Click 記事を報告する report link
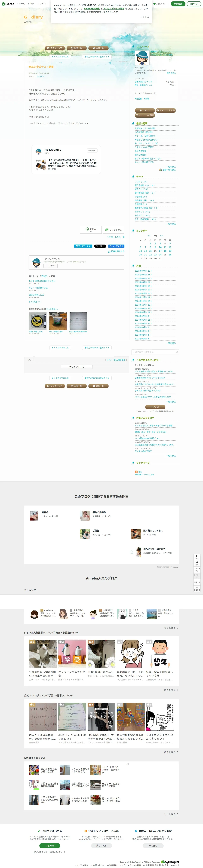 point(116,251)
